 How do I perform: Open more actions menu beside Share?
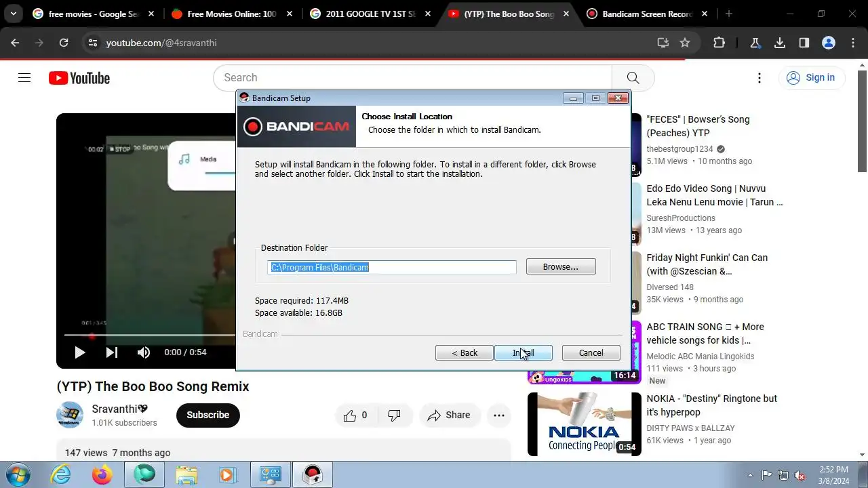tap(499, 415)
